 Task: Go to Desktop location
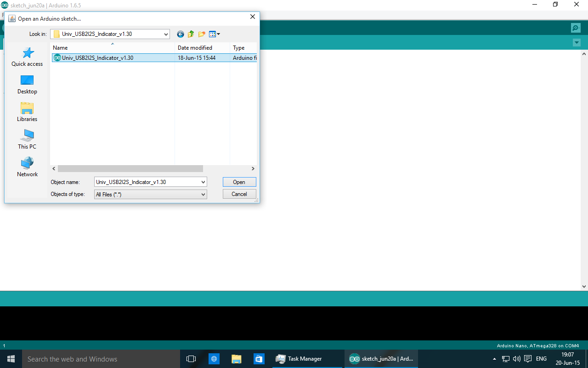click(27, 85)
